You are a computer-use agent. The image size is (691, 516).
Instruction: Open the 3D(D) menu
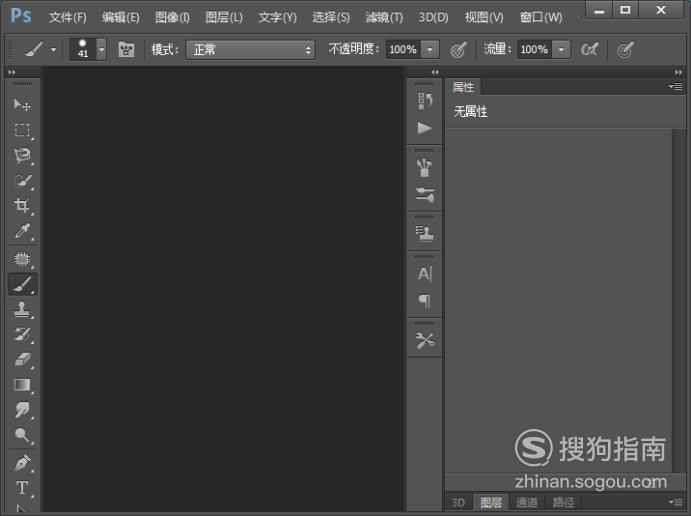(434, 18)
